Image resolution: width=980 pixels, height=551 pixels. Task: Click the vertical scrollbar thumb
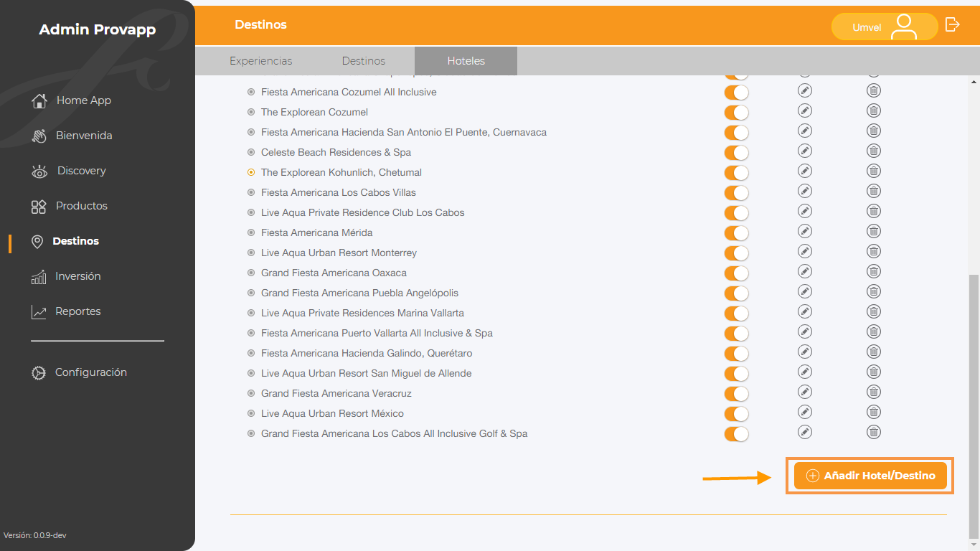974,405
